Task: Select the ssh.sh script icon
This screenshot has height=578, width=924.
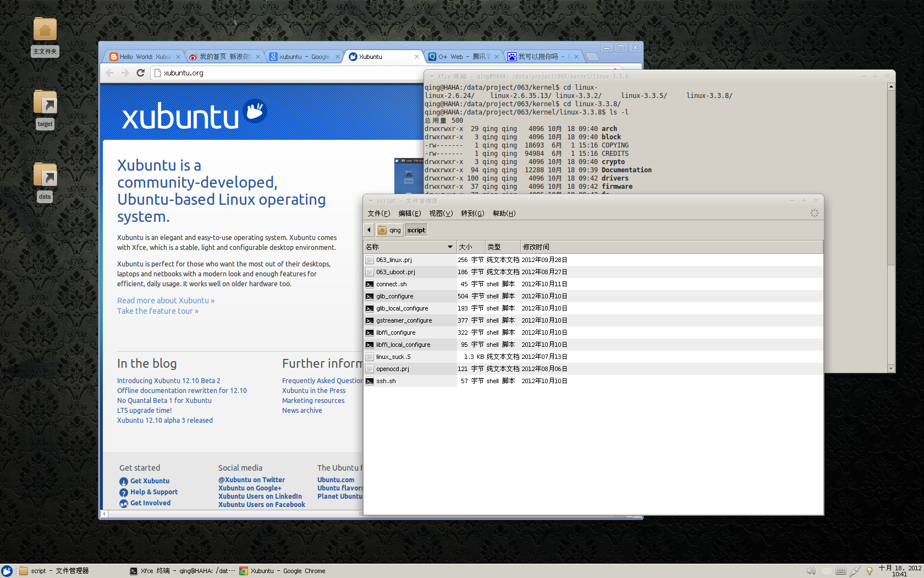Action: 370,381
